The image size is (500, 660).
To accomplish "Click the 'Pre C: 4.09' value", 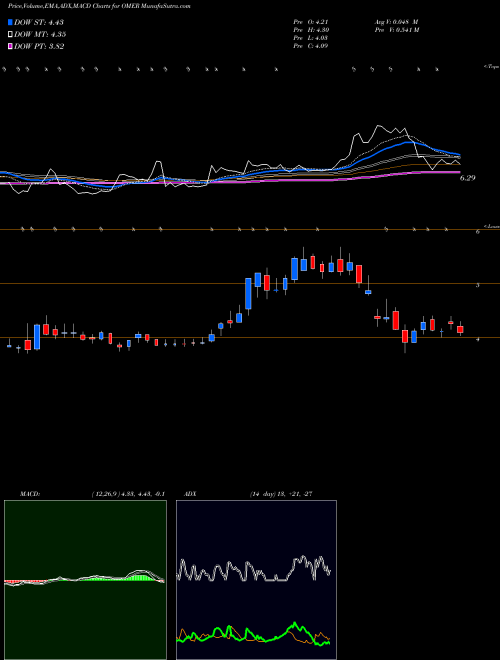I will click(311, 46).
